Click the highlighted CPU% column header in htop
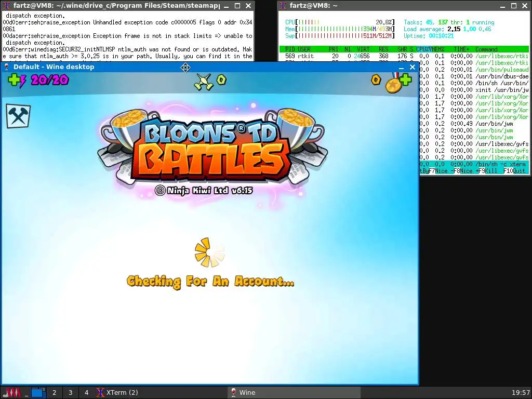 [424, 49]
